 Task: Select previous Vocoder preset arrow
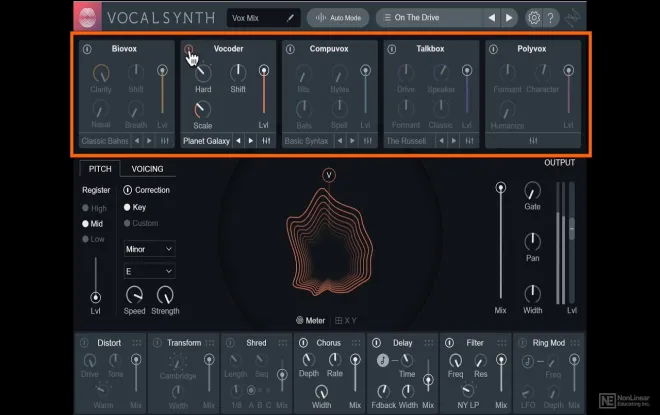click(238, 141)
